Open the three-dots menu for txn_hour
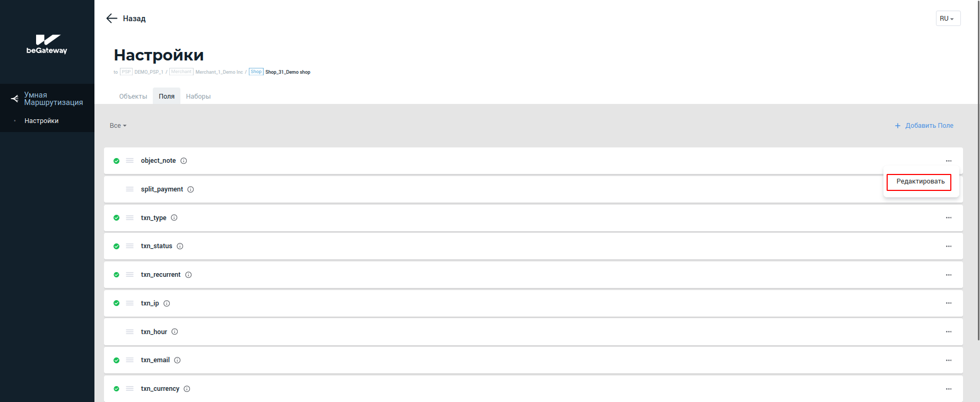This screenshot has height=402, width=980. click(948, 332)
